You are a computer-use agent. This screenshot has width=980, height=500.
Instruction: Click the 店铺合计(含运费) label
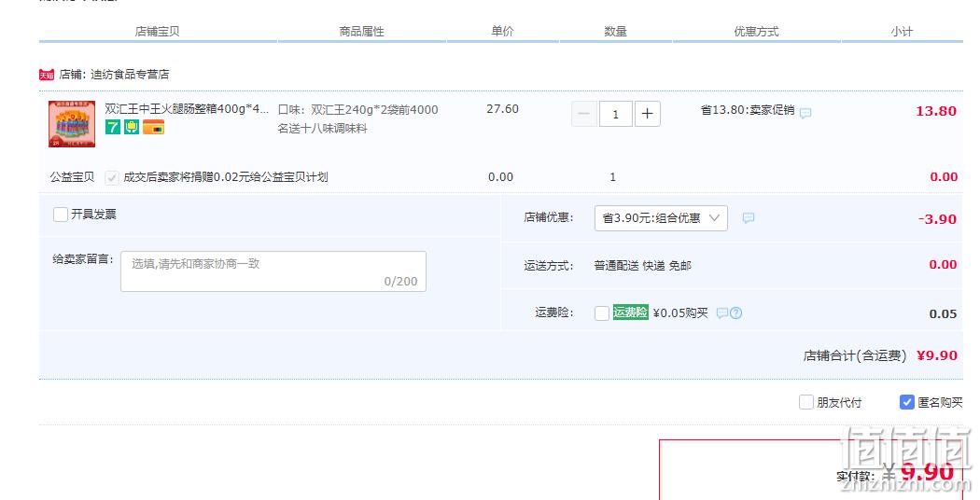(x=854, y=355)
